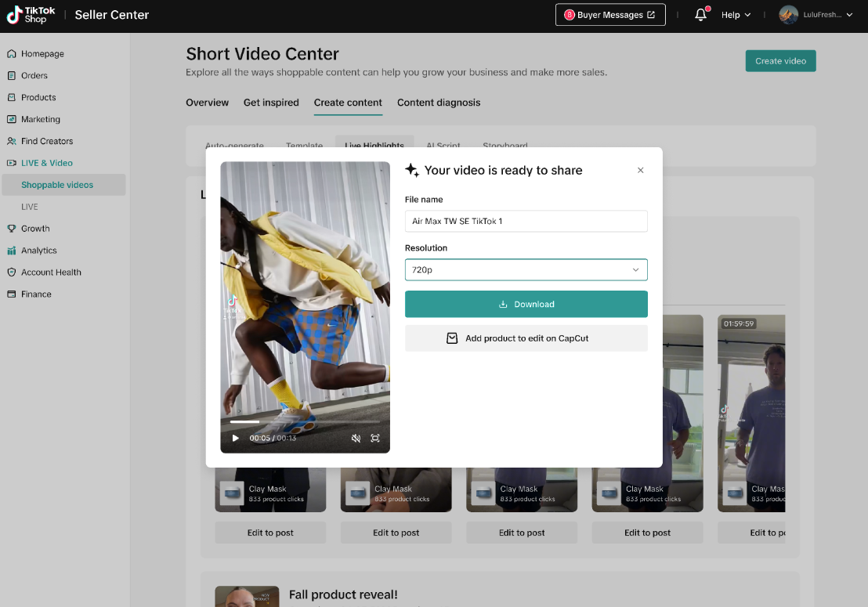The height and width of the screenshot is (607, 868).
Task: Click the File name input field
Action: click(526, 221)
